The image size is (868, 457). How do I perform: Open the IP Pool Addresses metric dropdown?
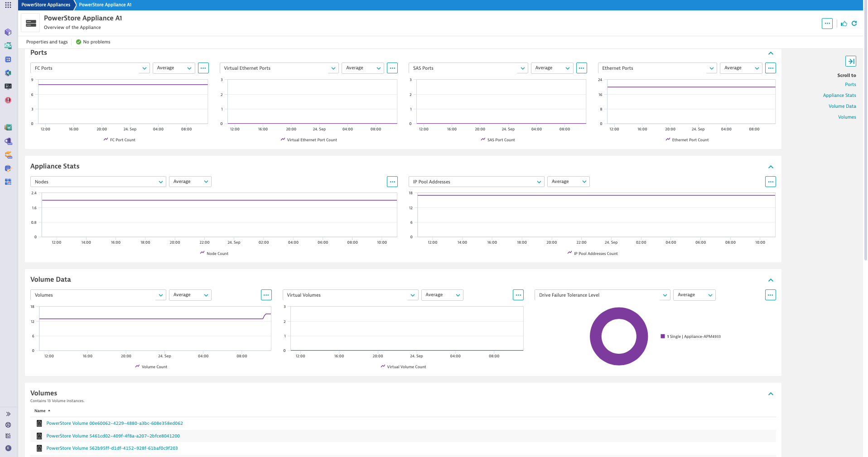(476, 182)
